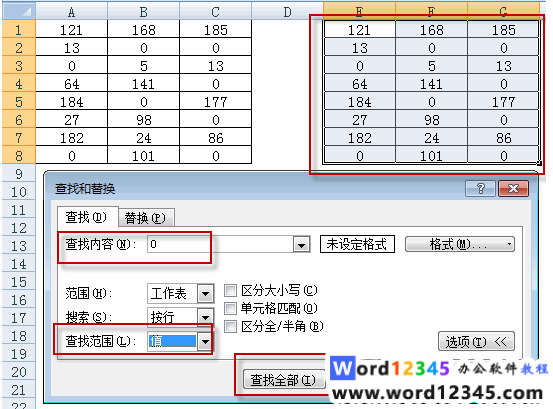Switch to the 查找 tab
The width and height of the screenshot is (553, 409).
coord(87,217)
